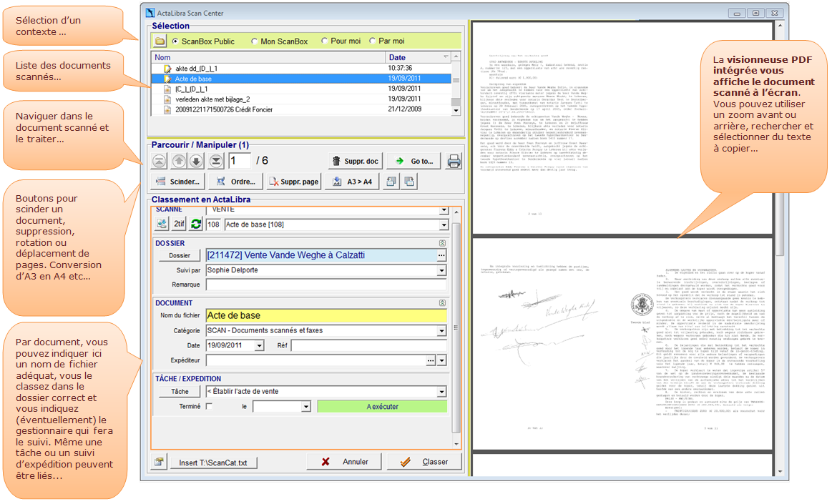This screenshot has height=504, width=832.
Task: Click document icon of akte dd_(D_)_1
Action: 167,69
